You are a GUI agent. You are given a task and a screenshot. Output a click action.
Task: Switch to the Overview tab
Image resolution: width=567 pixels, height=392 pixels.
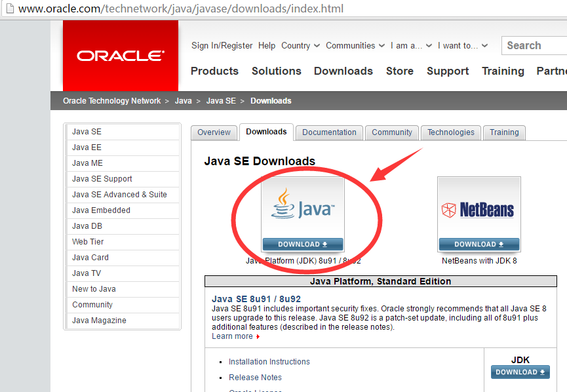[214, 132]
